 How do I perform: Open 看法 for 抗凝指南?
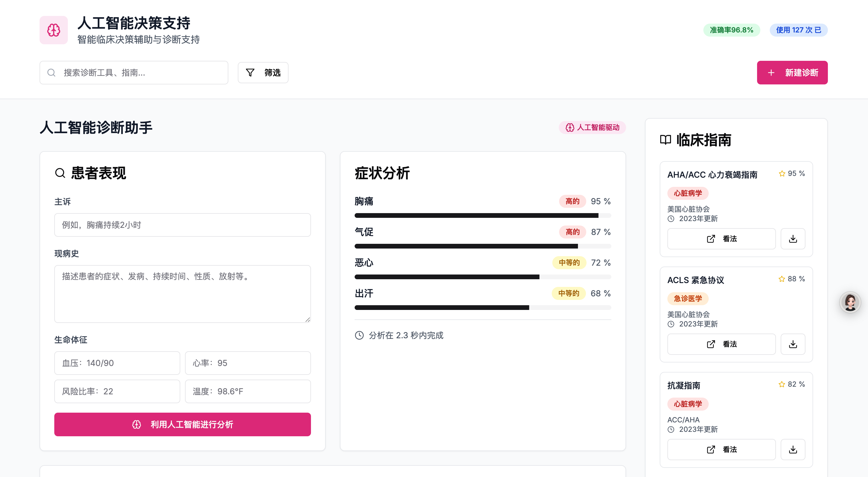click(721, 449)
